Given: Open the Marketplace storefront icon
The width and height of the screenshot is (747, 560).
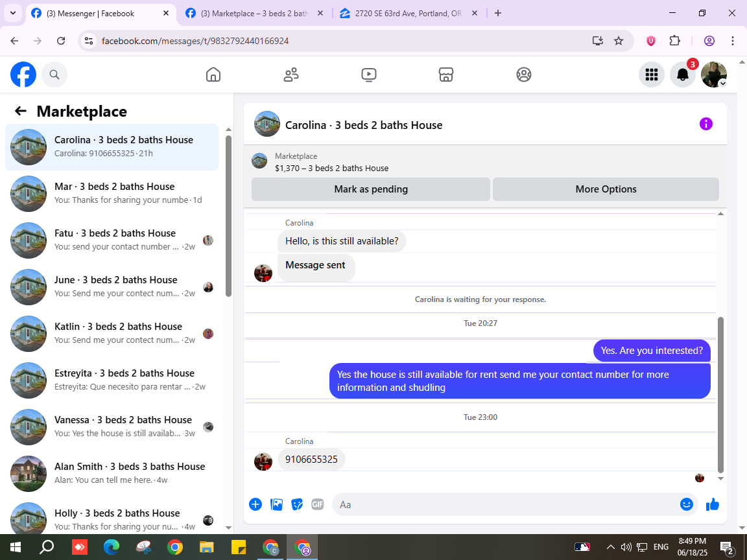Looking at the screenshot, I should (446, 75).
